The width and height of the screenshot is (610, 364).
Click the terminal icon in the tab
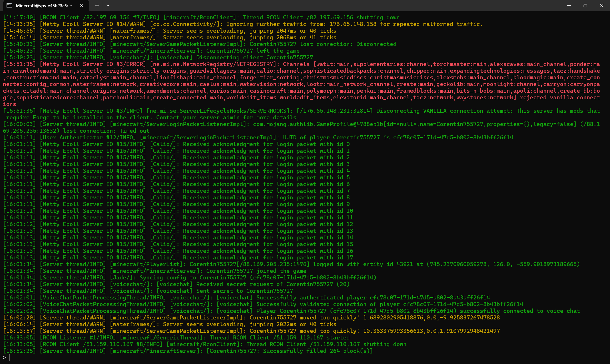click(9, 5)
